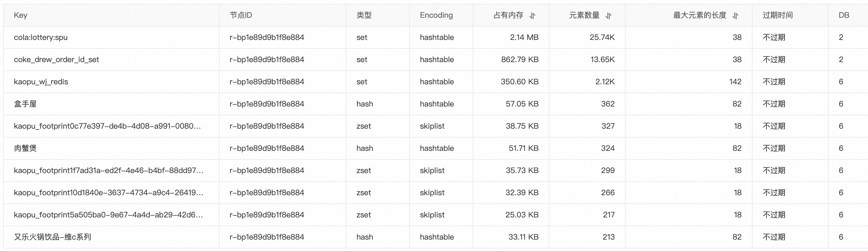Click the Key column header
The height and width of the screenshot is (251, 868).
click(x=21, y=15)
